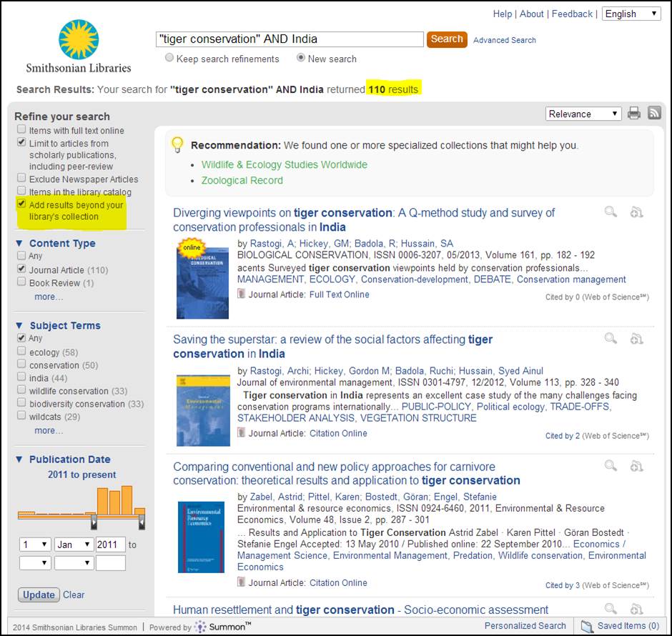This screenshot has height=636, width=672.
Task: Open the empty end day dropdown
Action: 35,563
